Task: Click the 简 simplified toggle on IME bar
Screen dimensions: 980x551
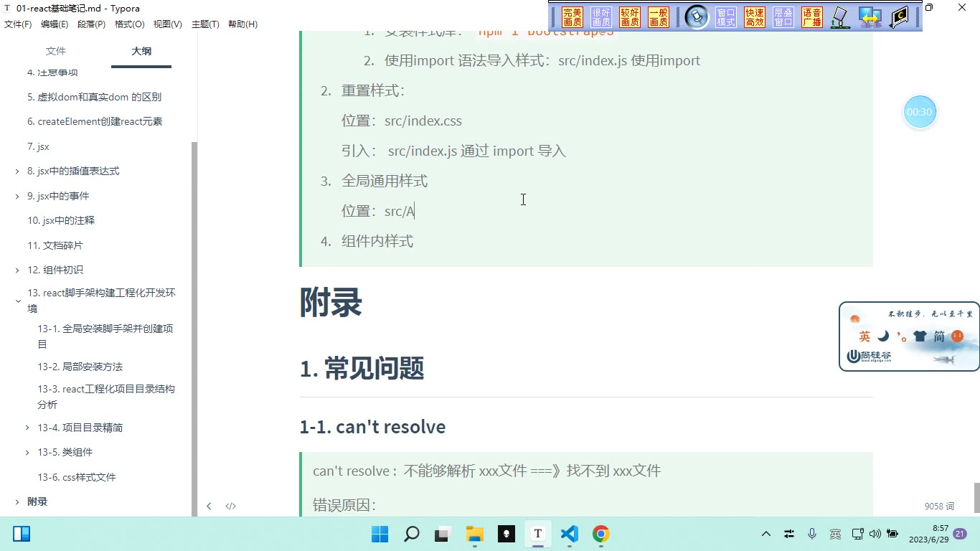Action: click(x=939, y=336)
